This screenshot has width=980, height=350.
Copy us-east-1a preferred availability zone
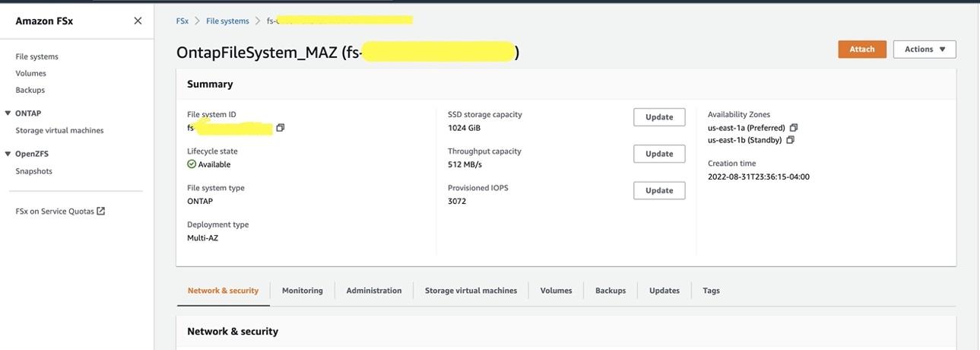(794, 128)
